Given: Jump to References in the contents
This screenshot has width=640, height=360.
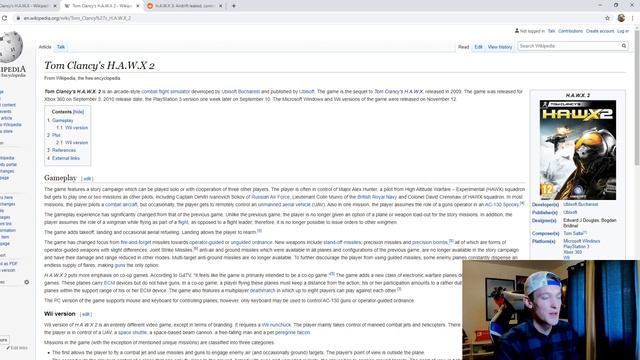Looking at the screenshot, I should point(64,150).
